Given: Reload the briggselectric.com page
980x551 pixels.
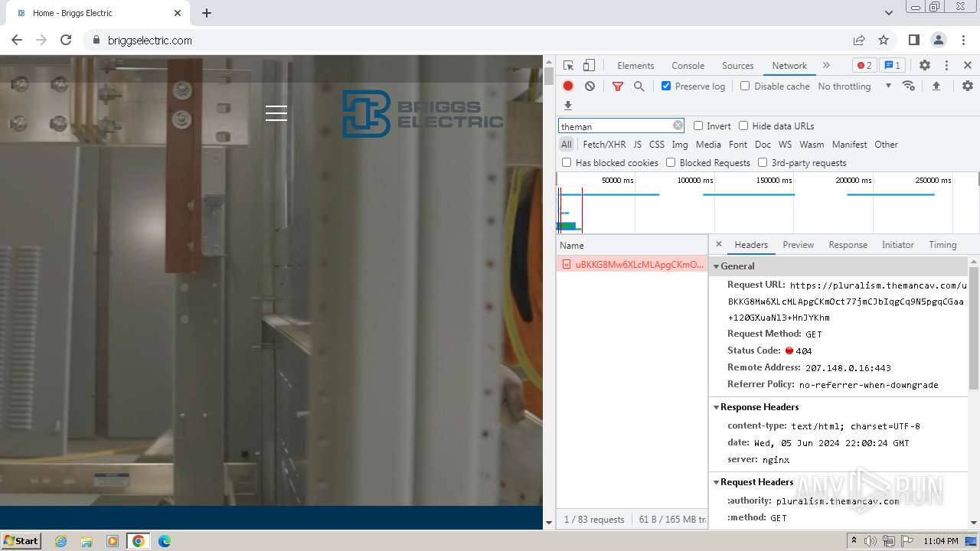Looking at the screenshot, I should [x=66, y=40].
